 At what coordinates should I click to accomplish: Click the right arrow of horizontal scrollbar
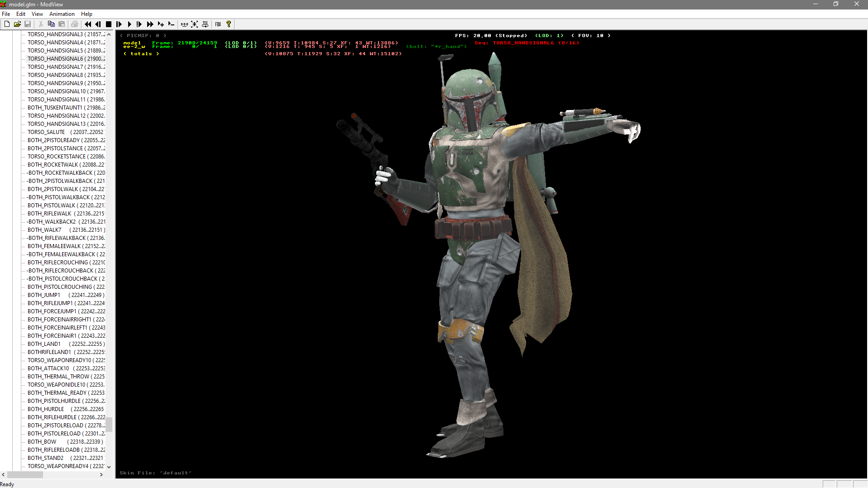(x=101, y=475)
